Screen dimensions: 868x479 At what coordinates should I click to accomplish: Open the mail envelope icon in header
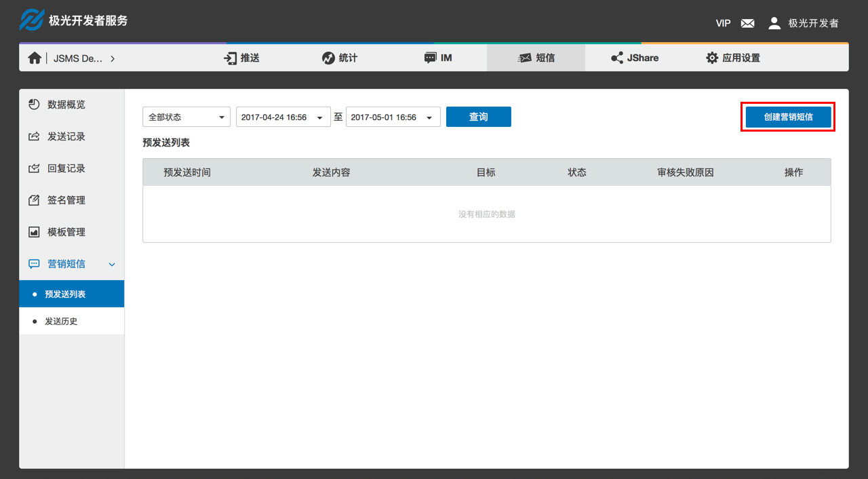[x=747, y=23]
